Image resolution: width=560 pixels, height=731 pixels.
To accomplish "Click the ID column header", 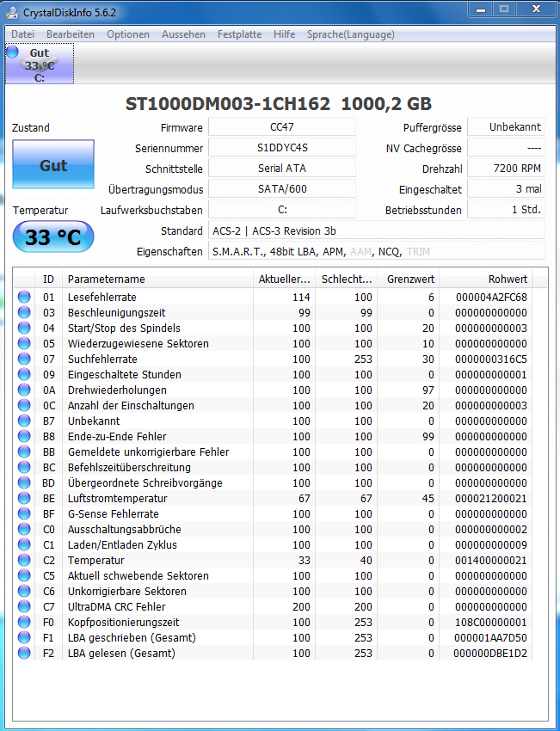I will 48,279.
